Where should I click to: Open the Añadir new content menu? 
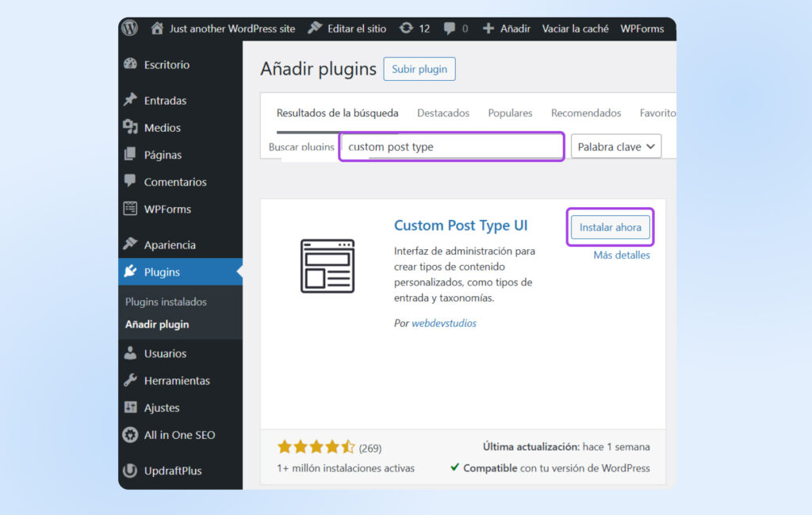[507, 29]
